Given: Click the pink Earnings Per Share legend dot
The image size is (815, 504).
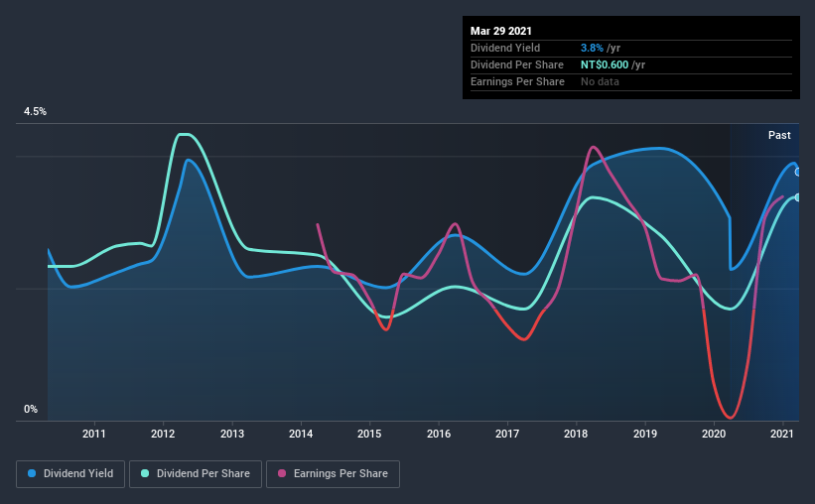Looking at the screenshot, I should point(282,473).
